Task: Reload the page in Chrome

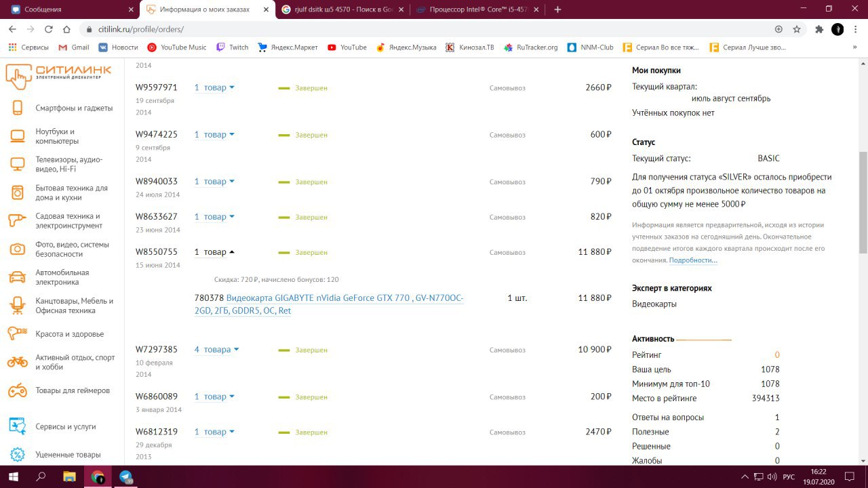Action: pyautogui.click(x=49, y=29)
